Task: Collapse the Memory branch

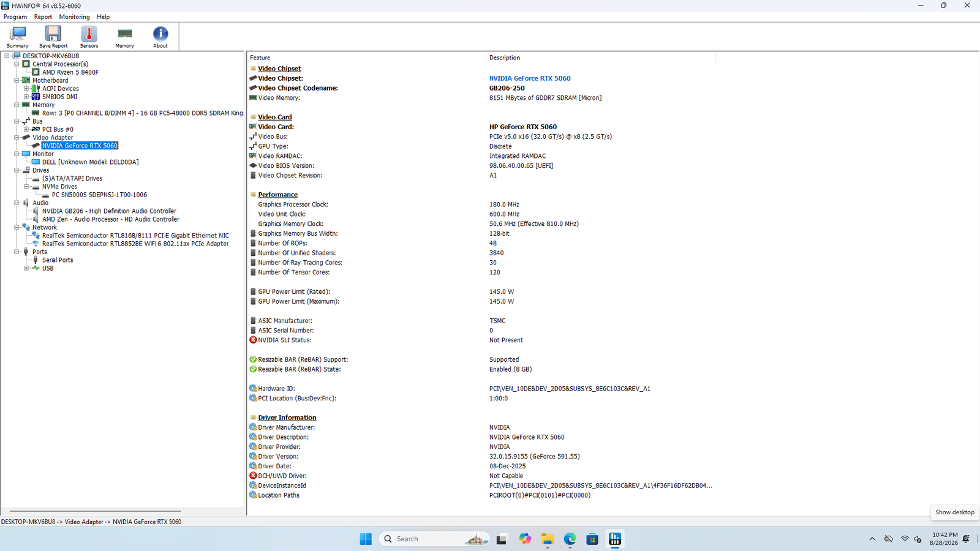Action: click(17, 105)
